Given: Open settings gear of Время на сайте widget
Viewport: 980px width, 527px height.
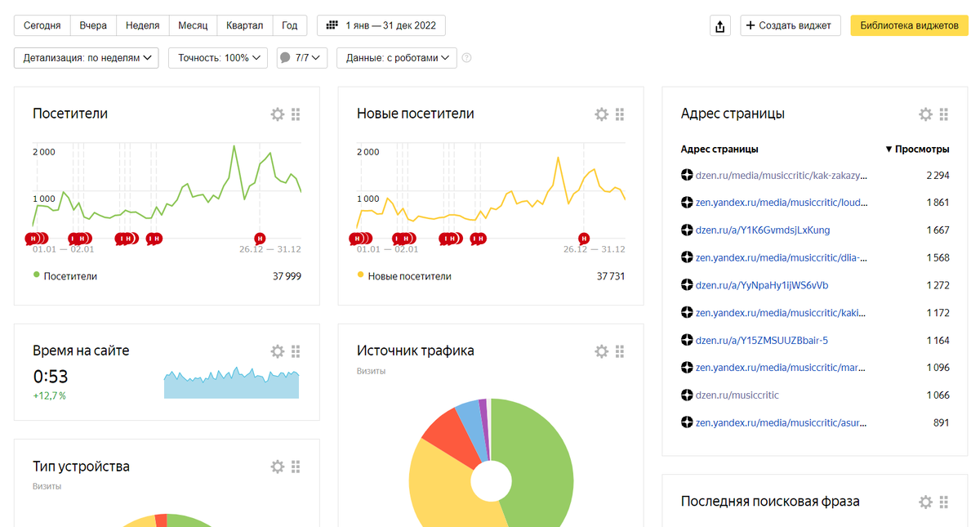Looking at the screenshot, I should (x=278, y=351).
